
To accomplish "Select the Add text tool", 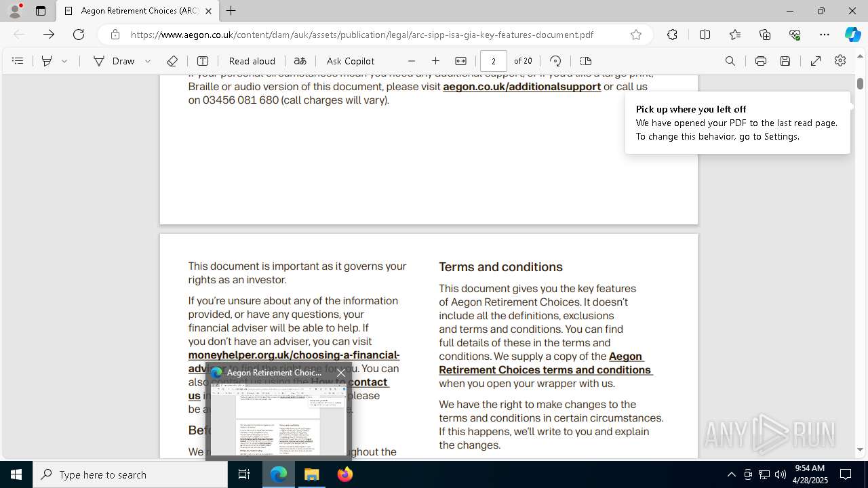I will pos(202,61).
